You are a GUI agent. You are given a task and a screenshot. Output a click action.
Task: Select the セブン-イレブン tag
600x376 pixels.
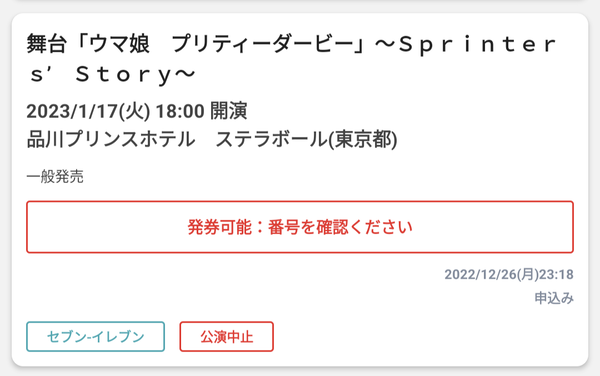[95, 336]
